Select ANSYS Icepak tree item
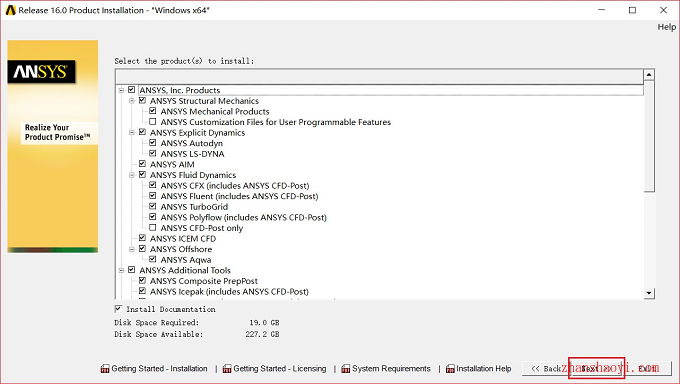 (x=229, y=292)
